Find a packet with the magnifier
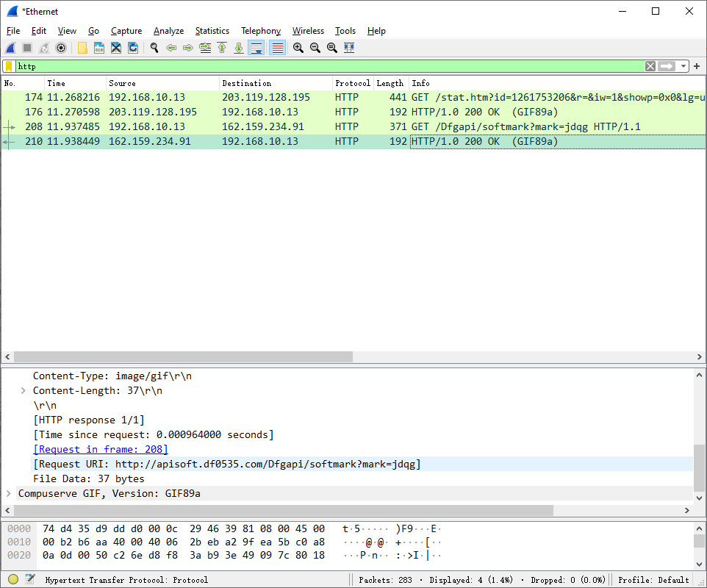The image size is (707, 588). 154,48
